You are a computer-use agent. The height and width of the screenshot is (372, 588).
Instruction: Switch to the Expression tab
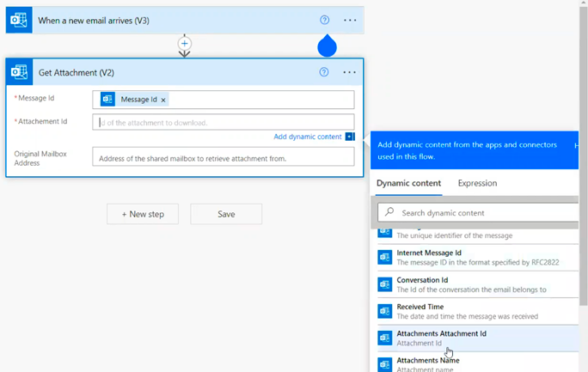pos(477,183)
